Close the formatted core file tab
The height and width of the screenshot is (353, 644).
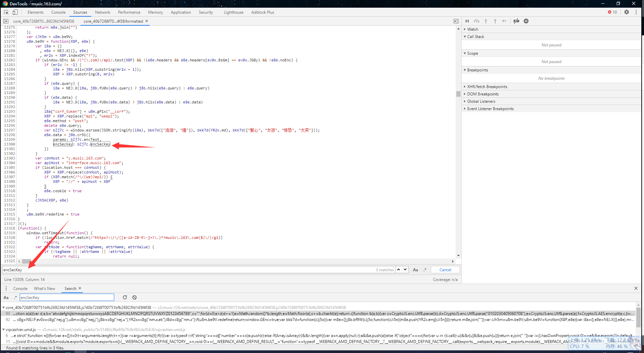(x=147, y=21)
